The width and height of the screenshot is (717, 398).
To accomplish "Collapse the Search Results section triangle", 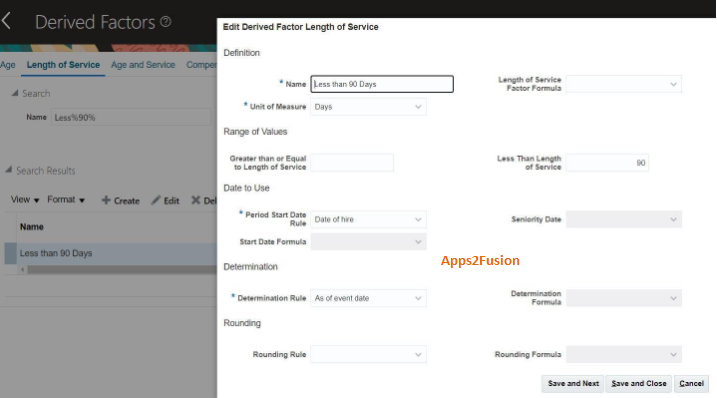I will coord(9,170).
